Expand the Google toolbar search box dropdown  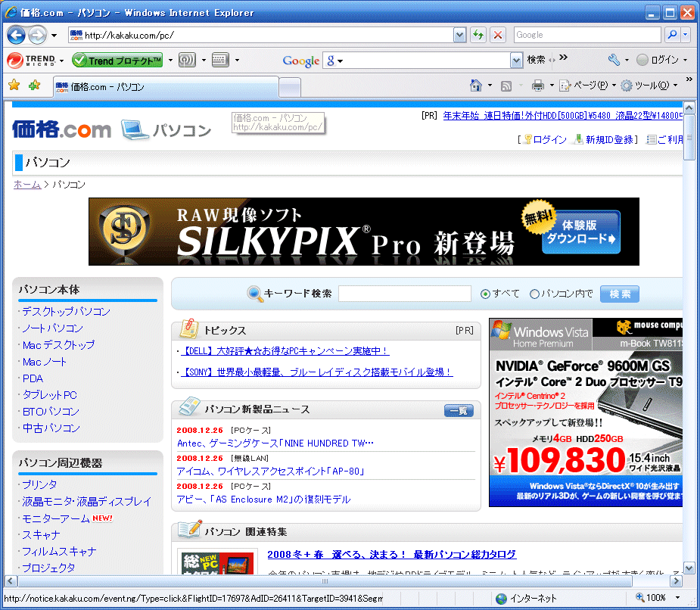click(516, 60)
